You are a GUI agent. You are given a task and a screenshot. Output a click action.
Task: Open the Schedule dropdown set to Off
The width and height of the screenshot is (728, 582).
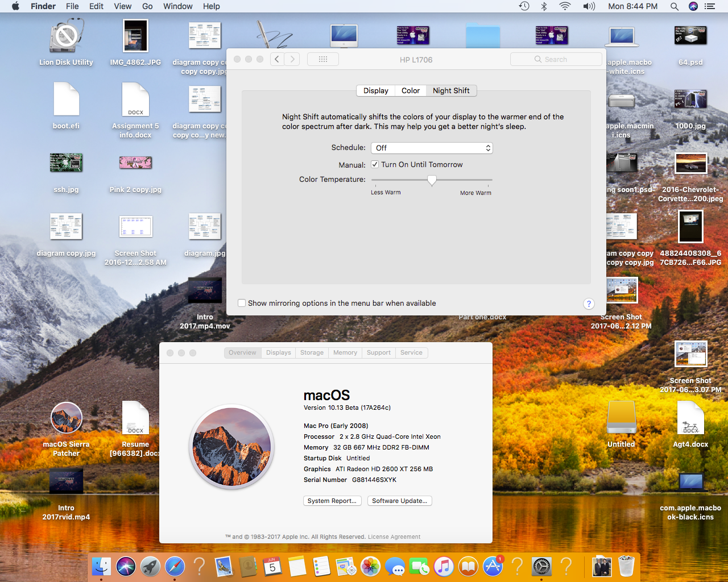[x=432, y=148]
